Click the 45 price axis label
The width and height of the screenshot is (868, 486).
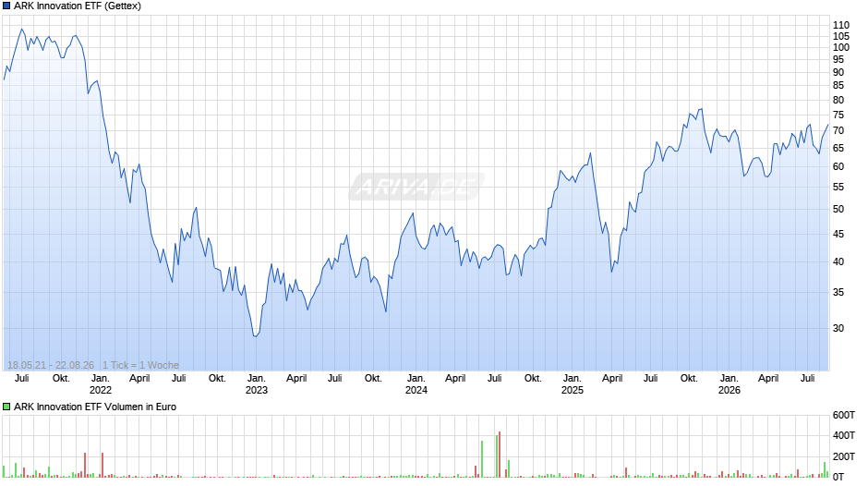838,234
